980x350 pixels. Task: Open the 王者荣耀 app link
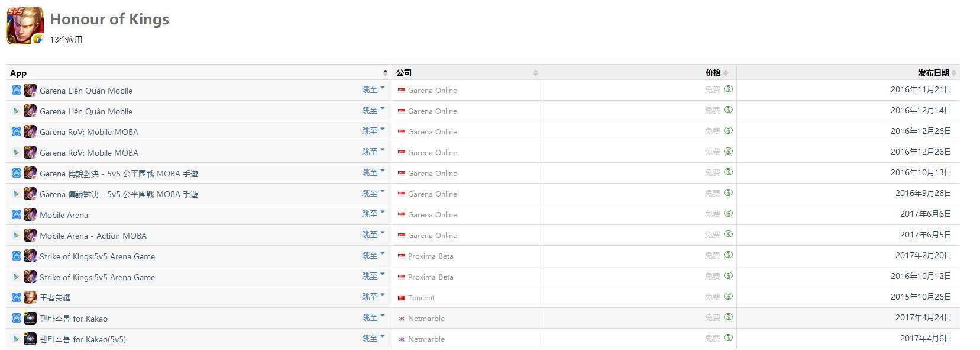pyautogui.click(x=55, y=298)
